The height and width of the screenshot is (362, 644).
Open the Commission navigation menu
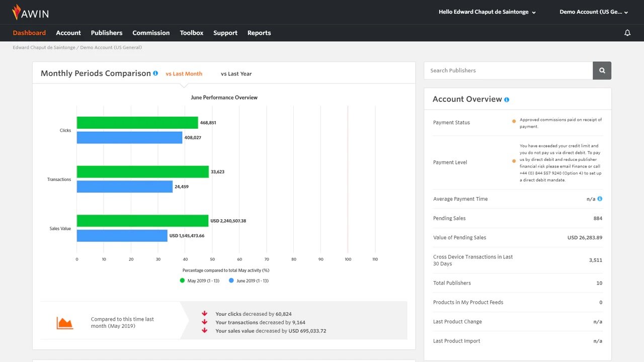coord(151,33)
